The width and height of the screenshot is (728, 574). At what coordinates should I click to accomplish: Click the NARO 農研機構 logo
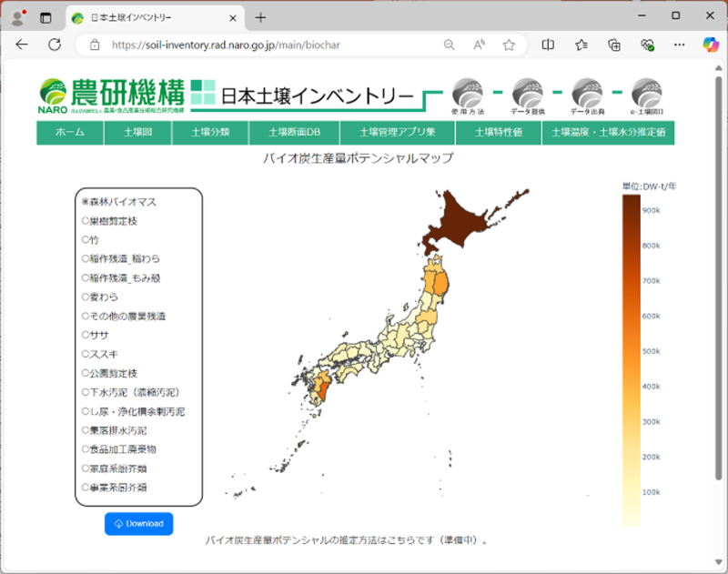tap(111, 96)
